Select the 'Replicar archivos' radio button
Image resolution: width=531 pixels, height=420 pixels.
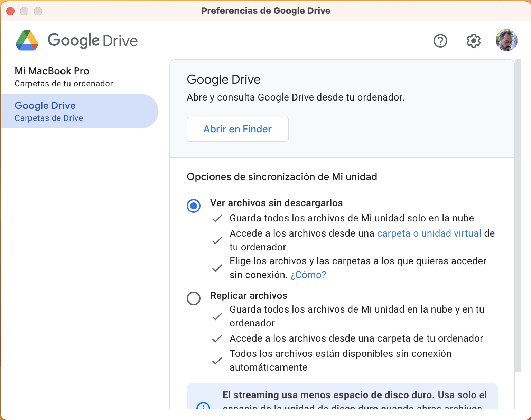tap(194, 298)
